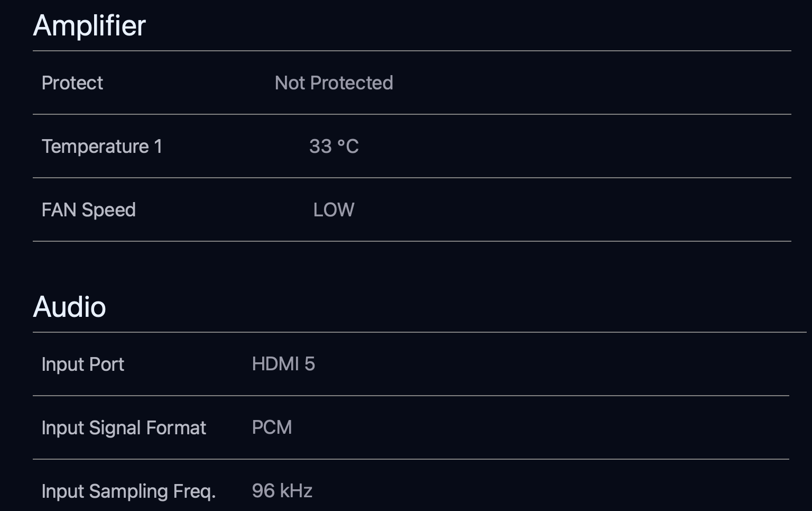This screenshot has height=511, width=812.
Task: Click the digit 5 in HDMI 5
Action: click(x=310, y=364)
